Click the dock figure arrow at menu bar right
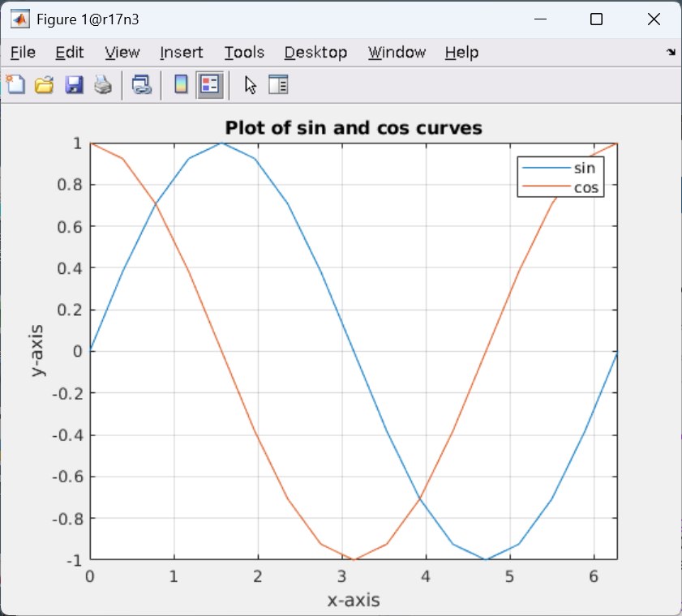The width and height of the screenshot is (682, 616). pos(671,52)
